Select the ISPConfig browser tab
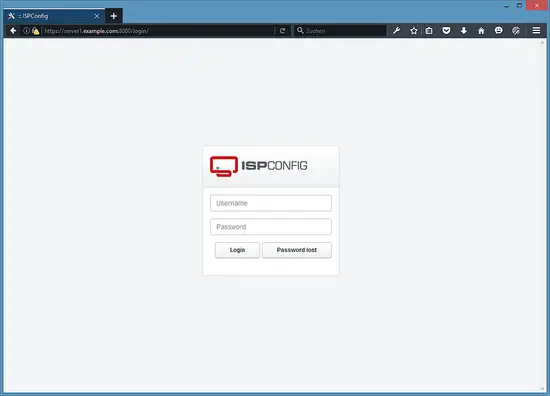Viewport: 550px width, 396px height. (x=54, y=16)
